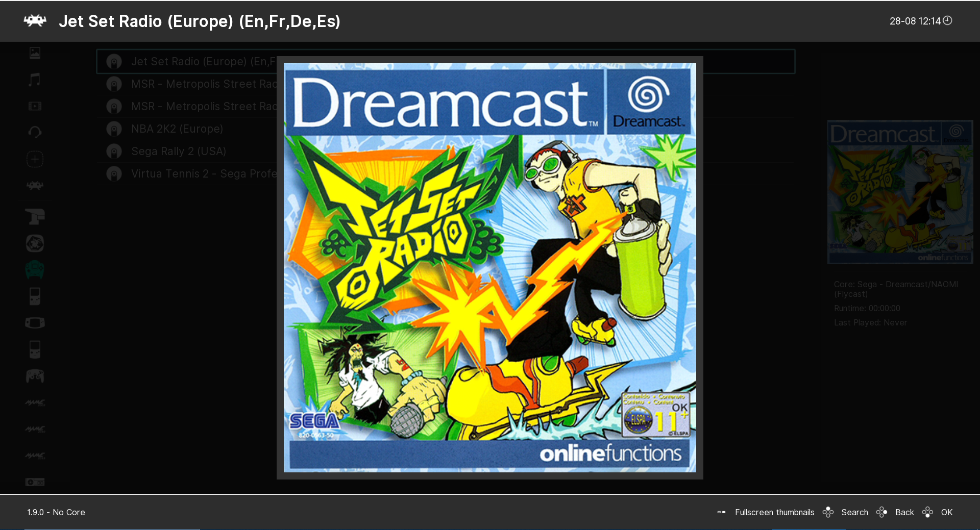This screenshot has width=980, height=530.
Task: Click the 28-08 12:14 date and time
Action: click(x=915, y=21)
